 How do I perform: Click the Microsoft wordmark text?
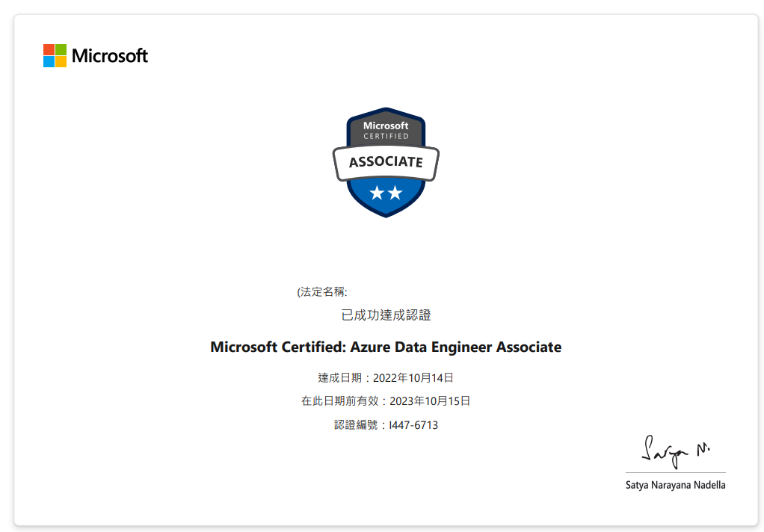110,55
